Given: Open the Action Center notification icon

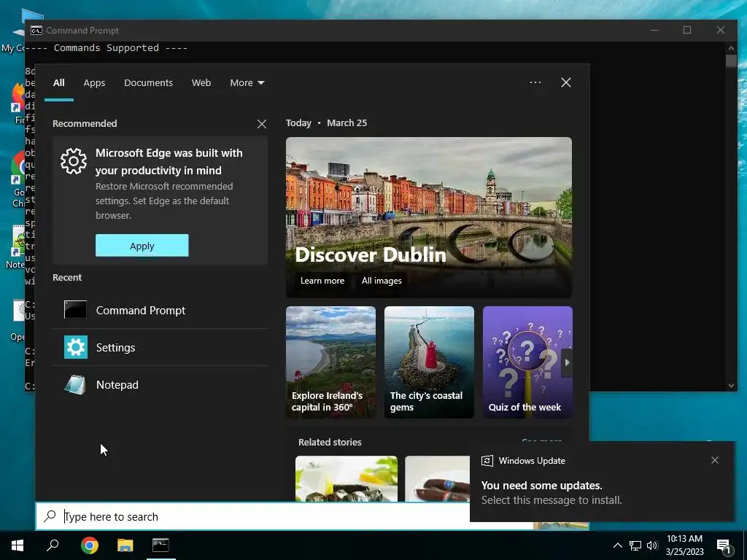Looking at the screenshot, I should (724, 547).
